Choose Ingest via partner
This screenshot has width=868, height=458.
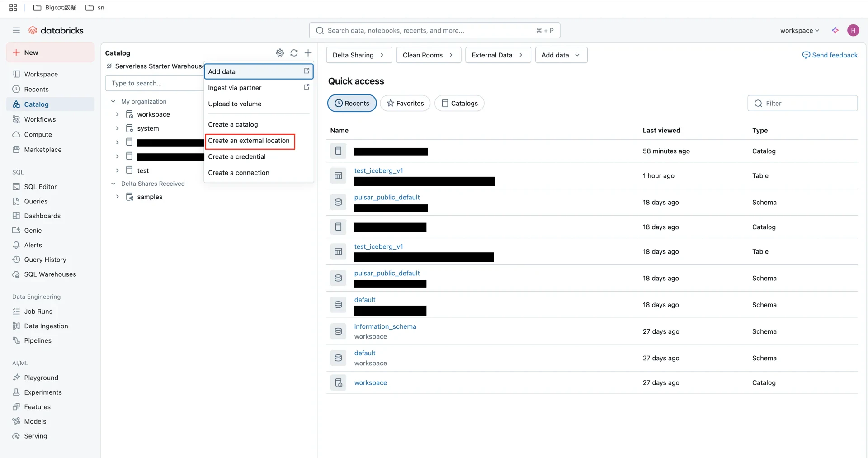coord(259,88)
